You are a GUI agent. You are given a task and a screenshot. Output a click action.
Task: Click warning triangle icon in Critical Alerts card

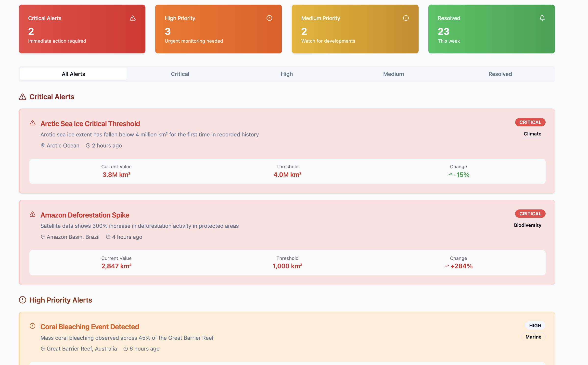click(133, 18)
